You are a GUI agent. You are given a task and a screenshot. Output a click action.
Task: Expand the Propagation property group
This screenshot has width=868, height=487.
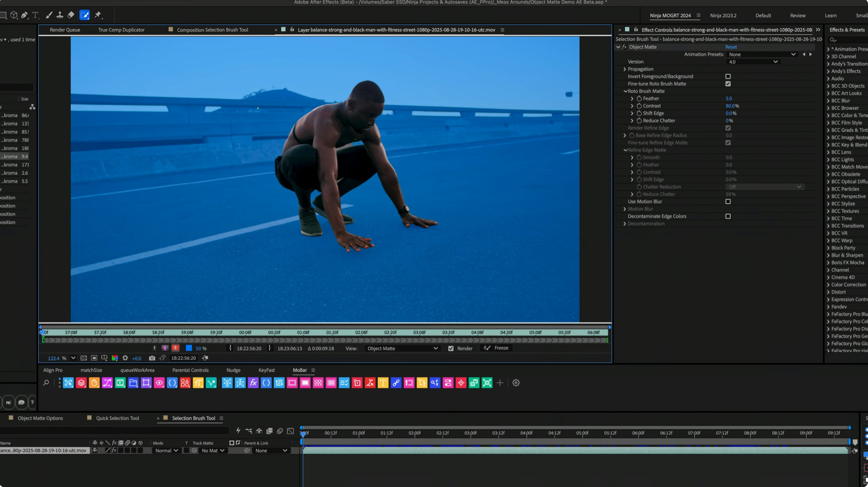[x=624, y=69]
